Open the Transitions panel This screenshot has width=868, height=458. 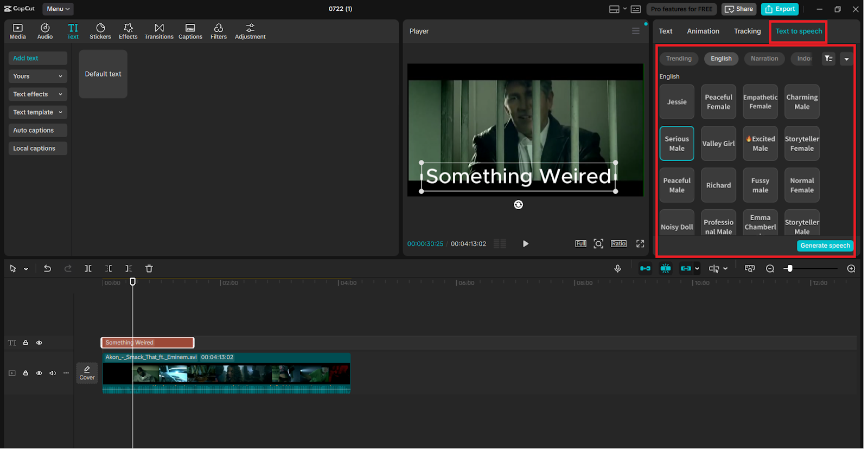[159, 31]
